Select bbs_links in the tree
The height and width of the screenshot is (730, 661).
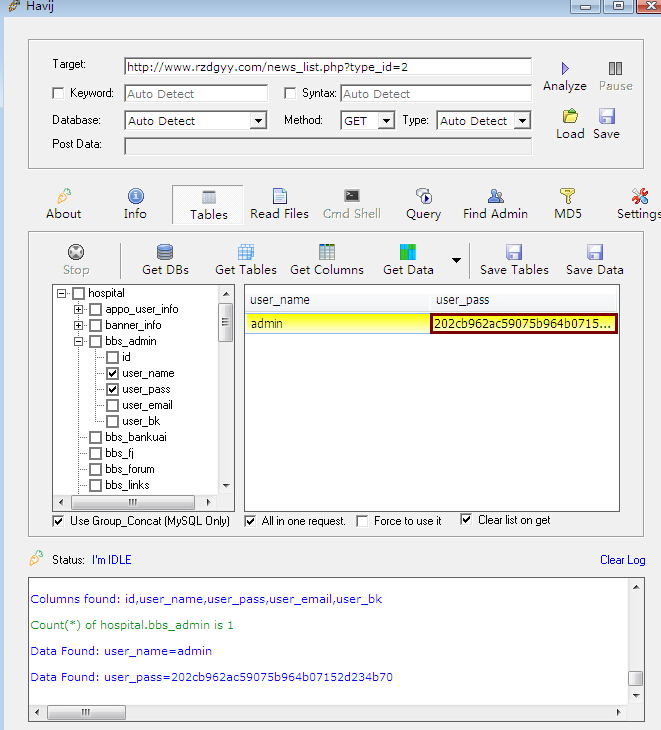click(127, 485)
